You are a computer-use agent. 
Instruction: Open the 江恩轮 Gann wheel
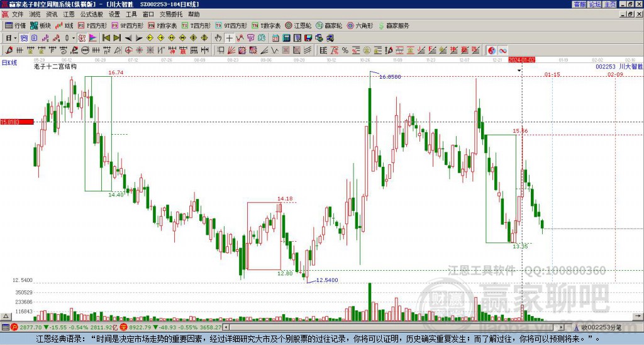click(298, 25)
